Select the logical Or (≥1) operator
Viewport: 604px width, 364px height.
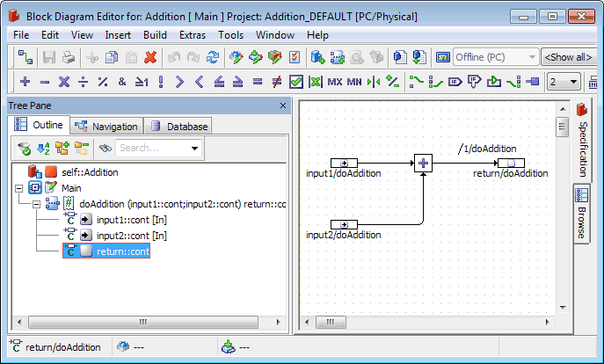pos(142,82)
